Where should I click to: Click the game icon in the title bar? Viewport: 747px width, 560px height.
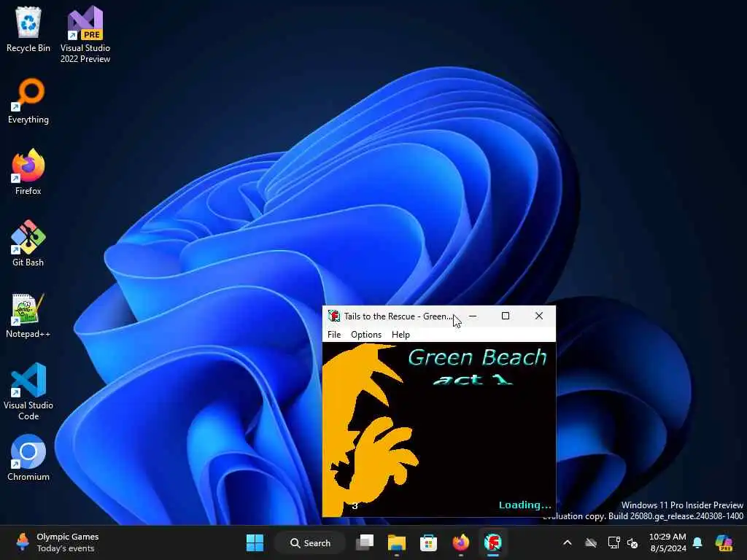(x=334, y=316)
